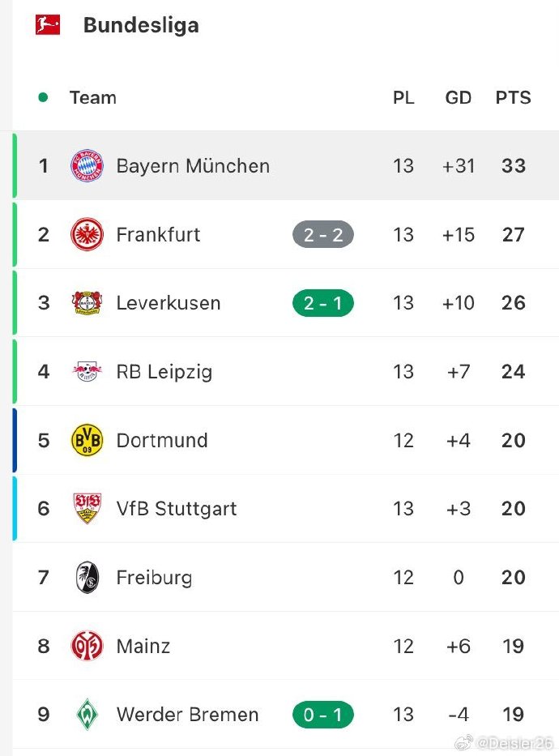The image size is (559, 756).
Task: Click the Freiburg club crest
Action: coord(87,578)
